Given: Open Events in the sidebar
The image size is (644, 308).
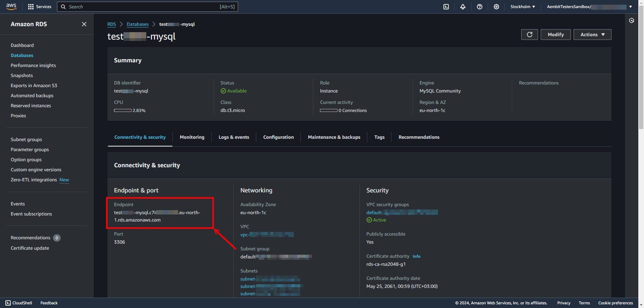Looking at the screenshot, I should tap(18, 204).
